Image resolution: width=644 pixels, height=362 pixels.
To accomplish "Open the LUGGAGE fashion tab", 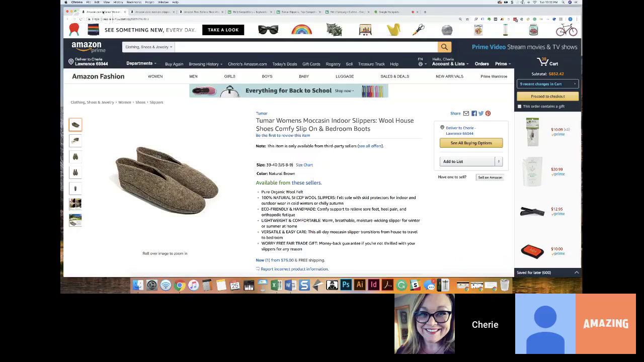I will [x=345, y=76].
